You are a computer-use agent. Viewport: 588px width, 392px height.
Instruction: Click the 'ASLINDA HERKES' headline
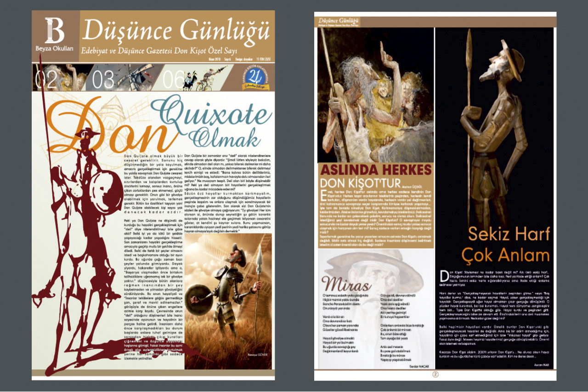click(x=375, y=170)
